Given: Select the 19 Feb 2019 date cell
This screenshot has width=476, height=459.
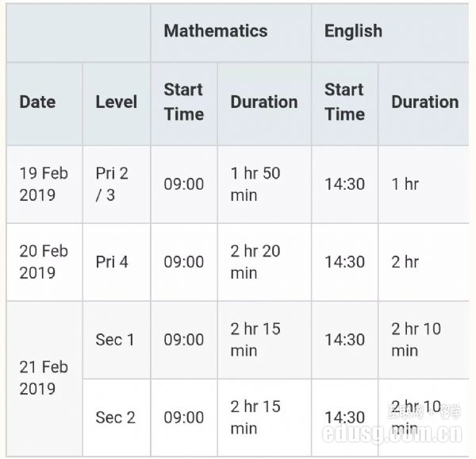Looking at the screenshot, I should coord(44,184).
